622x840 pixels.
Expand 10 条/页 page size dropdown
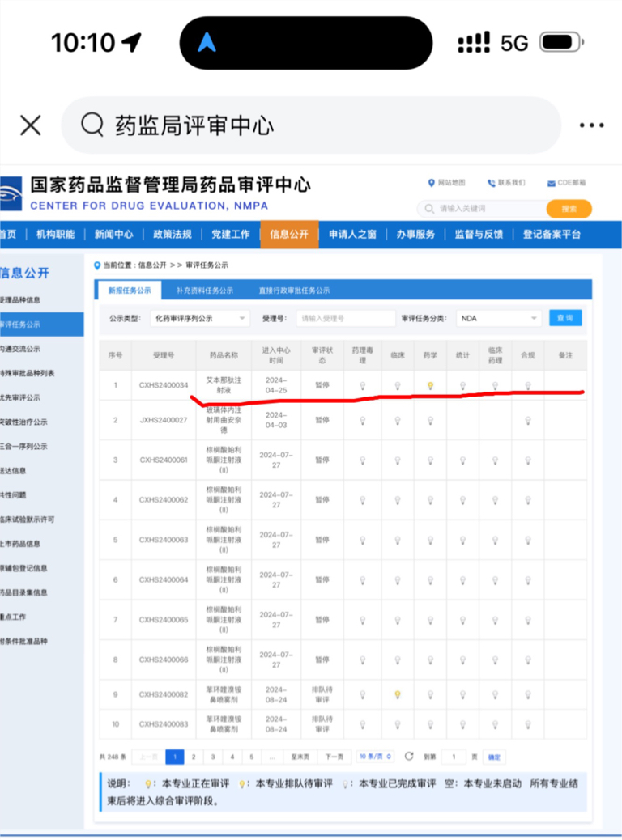click(375, 757)
